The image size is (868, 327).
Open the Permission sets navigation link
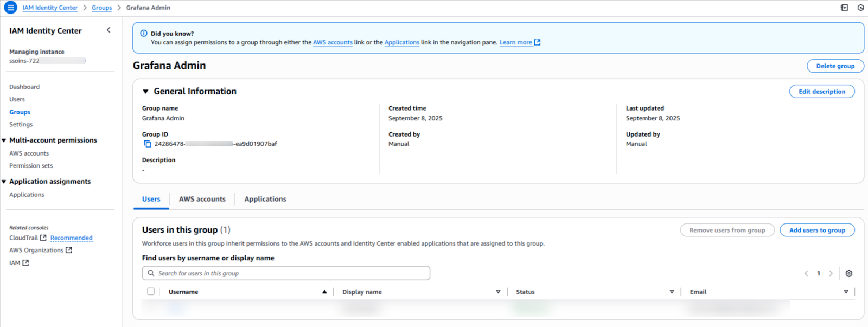pyautogui.click(x=31, y=166)
